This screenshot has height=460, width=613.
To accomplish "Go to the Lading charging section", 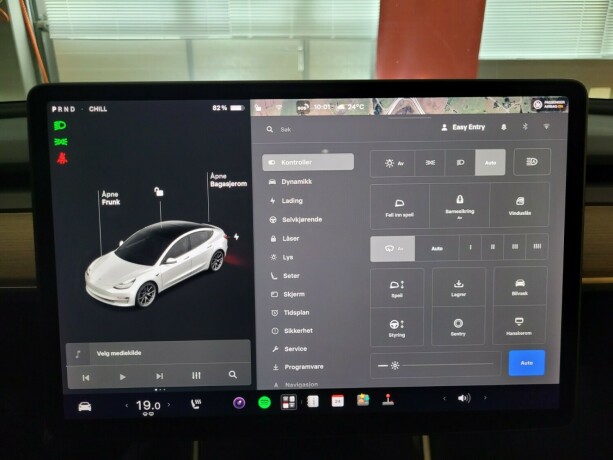I will click(x=287, y=200).
